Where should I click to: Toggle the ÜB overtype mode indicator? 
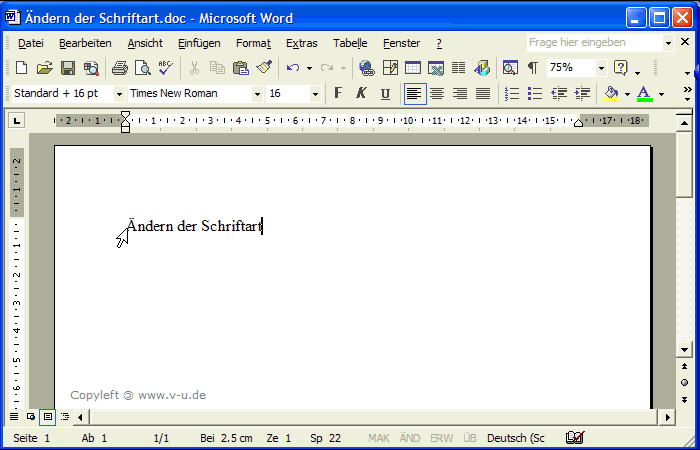point(470,438)
